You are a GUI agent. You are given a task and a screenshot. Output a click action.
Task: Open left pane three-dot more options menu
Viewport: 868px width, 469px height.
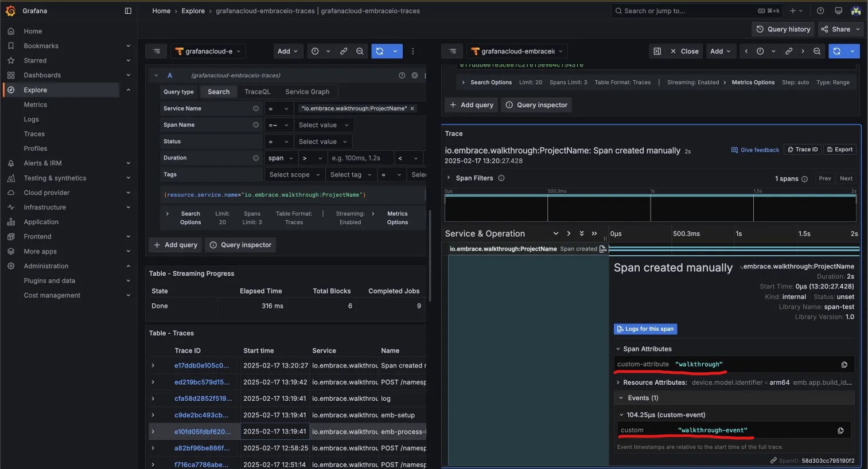[412, 51]
